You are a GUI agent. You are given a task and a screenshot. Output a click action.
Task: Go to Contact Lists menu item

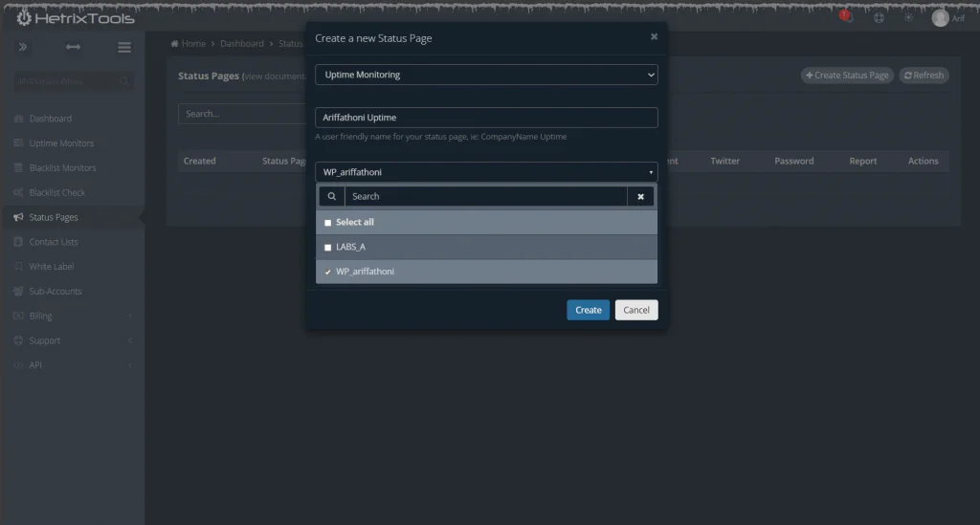54,242
